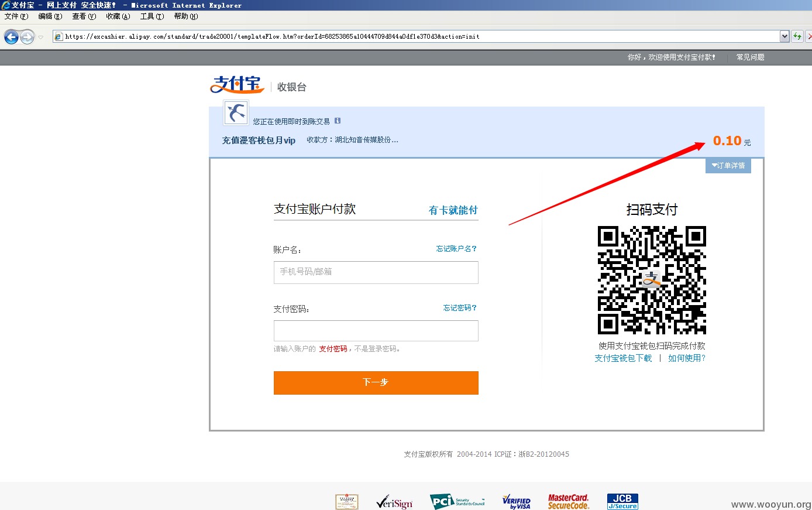Screen dimensions: 812x510
Task: Click the 常见问题 link in header
Action: tap(751, 57)
